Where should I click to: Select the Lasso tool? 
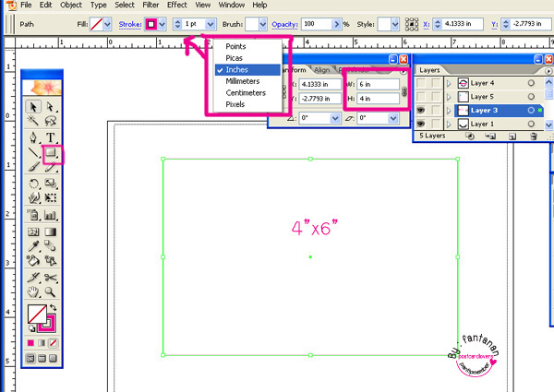coord(50,121)
